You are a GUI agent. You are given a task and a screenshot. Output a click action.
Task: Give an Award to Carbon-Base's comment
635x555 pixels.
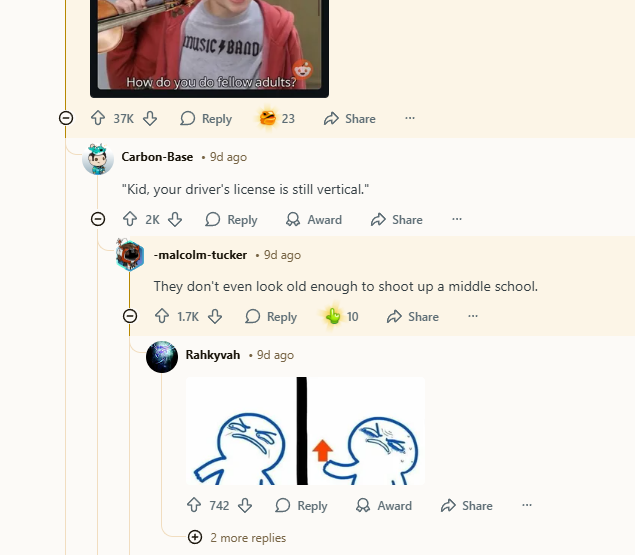(x=314, y=219)
